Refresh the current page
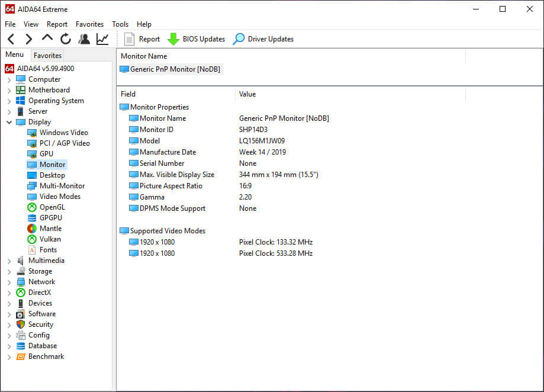 point(66,39)
